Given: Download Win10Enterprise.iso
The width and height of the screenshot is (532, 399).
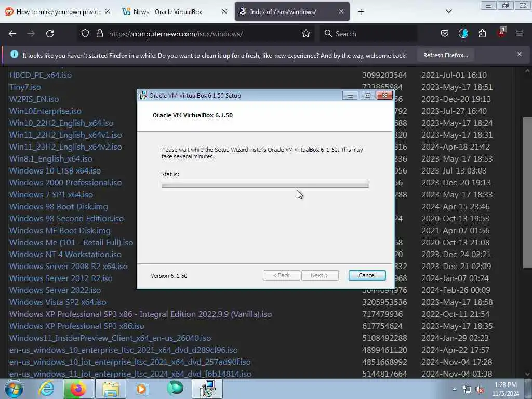Looking at the screenshot, I should click(x=45, y=111).
